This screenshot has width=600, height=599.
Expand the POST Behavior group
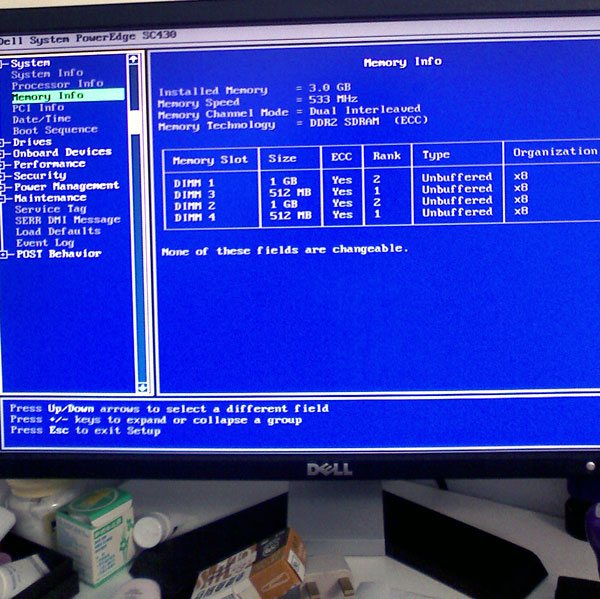coord(5,254)
